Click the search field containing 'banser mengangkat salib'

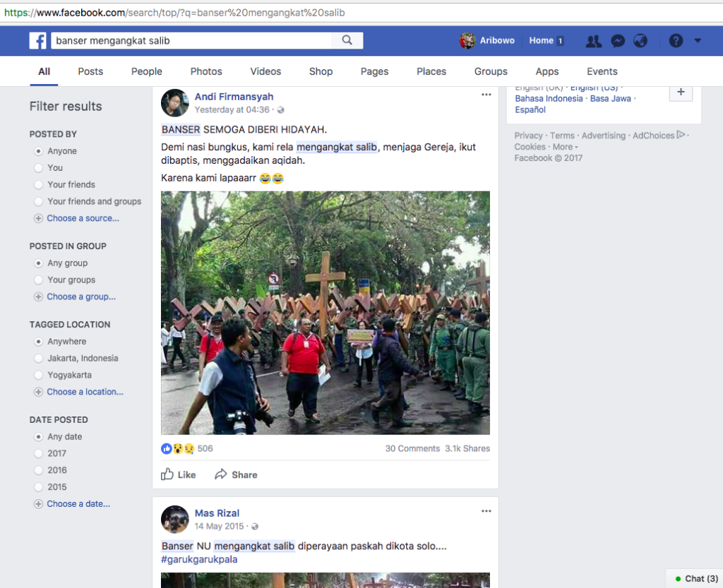(x=191, y=41)
